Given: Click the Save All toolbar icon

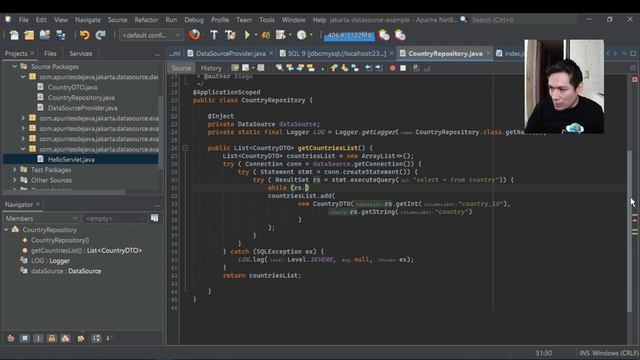Looking at the screenshot, I should pos(61,36).
